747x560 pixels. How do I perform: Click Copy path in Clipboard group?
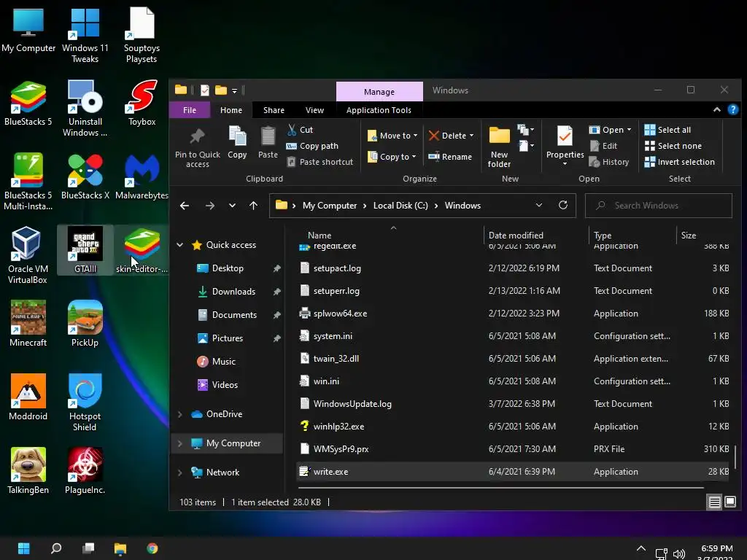312,146
